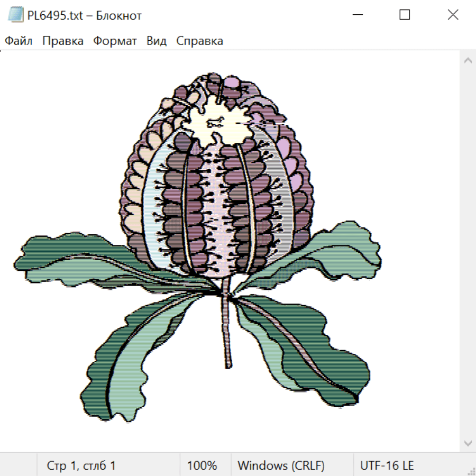This screenshot has width=476, height=476.
Task: Click the UTF-16 LE encoding indicator
Action: [387, 465]
